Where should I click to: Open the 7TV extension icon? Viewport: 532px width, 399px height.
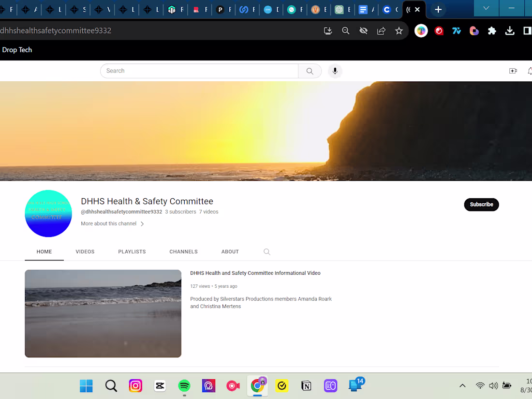(x=457, y=30)
